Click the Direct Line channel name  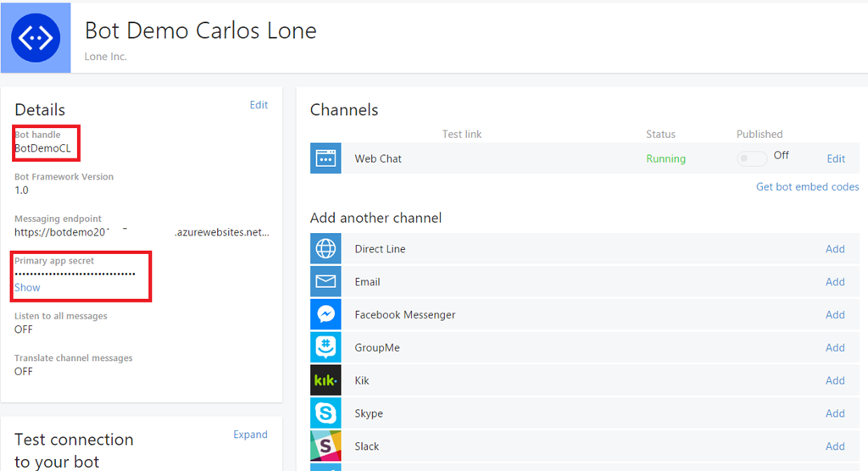381,249
